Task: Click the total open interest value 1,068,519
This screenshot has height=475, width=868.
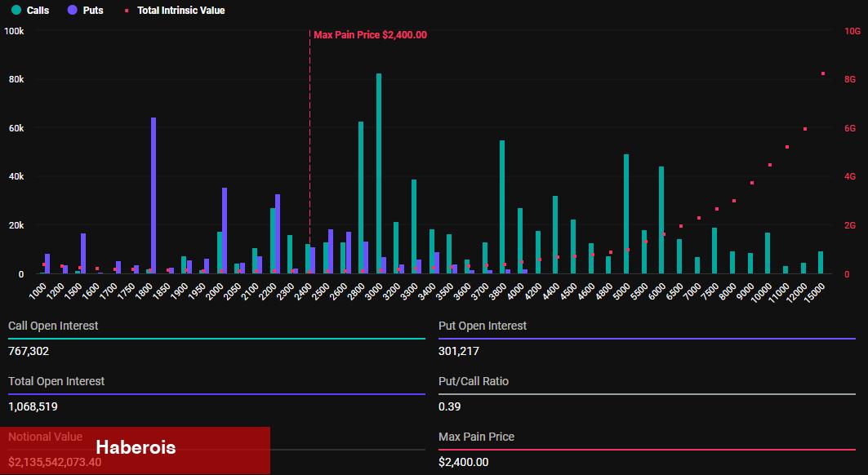Action: coord(33,406)
